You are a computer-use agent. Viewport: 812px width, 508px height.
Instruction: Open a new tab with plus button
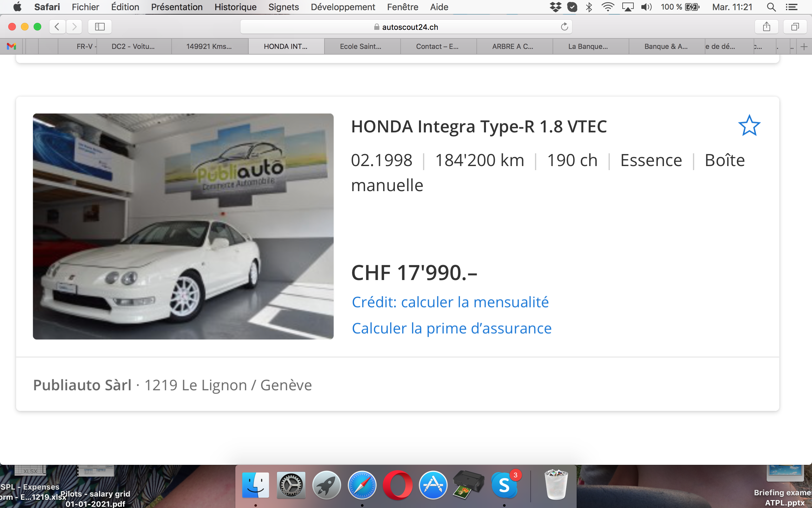click(804, 47)
